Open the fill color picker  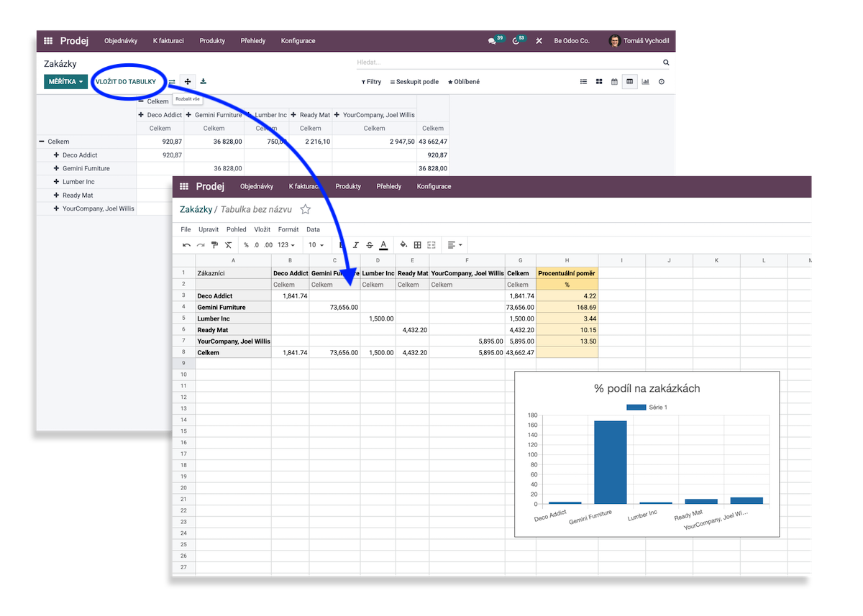[403, 245]
